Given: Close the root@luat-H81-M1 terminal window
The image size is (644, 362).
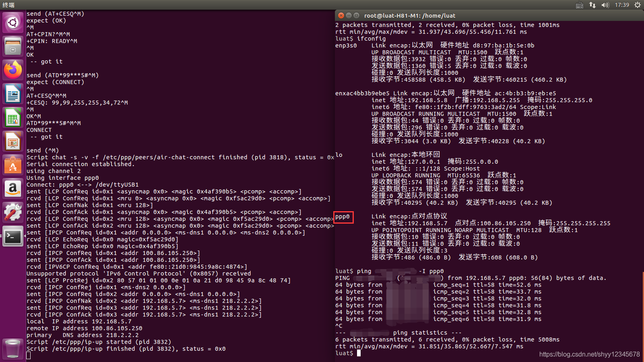Looking at the screenshot, I should tap(341, 15).
